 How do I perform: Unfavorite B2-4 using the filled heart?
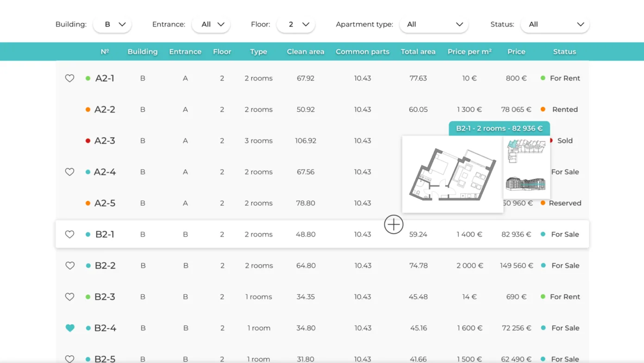coord(70,328)
